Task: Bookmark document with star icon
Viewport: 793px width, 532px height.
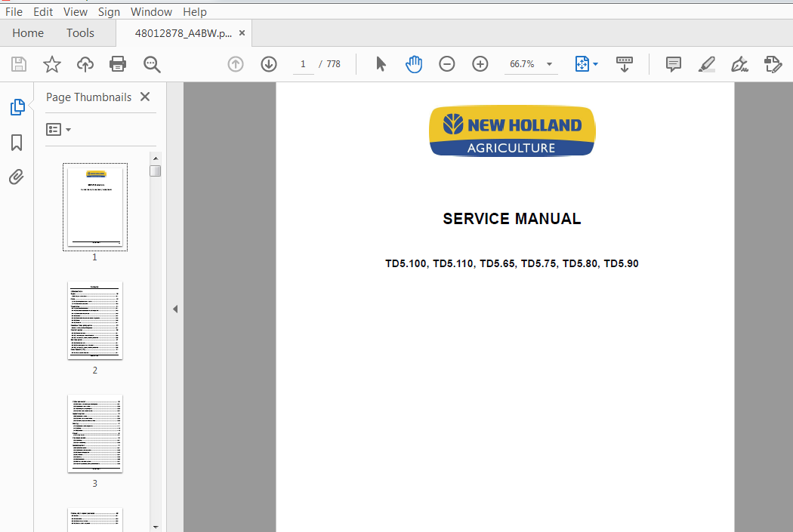Action: [51, 64]
